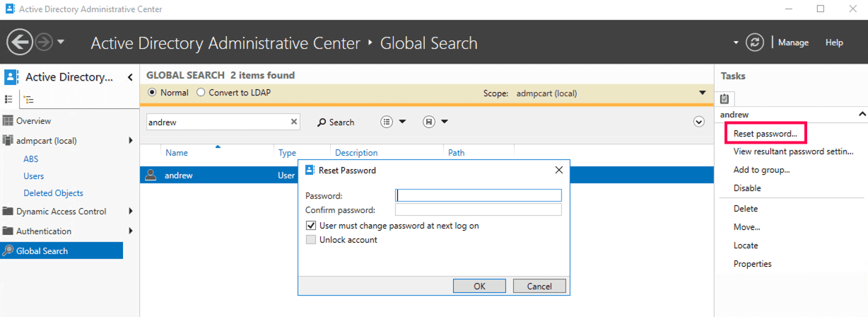Screen dimensions: 868x317
Task: Select the andrew user row
Action: click(x=427, y=175)
